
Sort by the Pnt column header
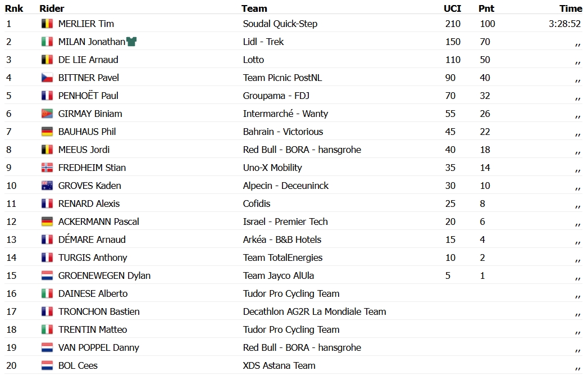pos(486,8)
